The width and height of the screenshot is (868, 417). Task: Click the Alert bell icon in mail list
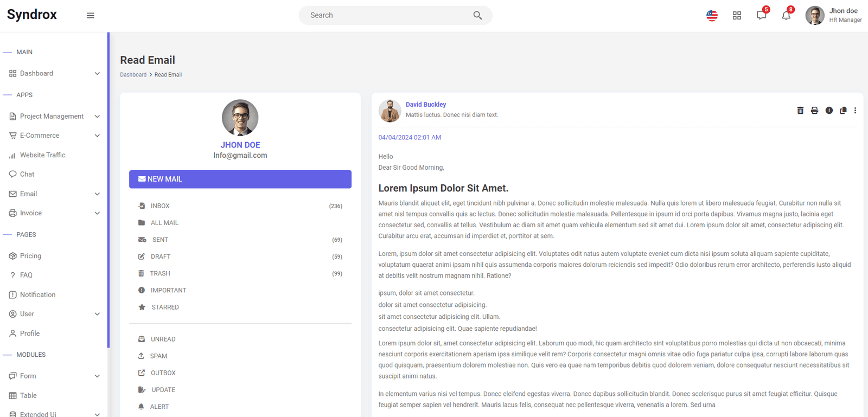click(141, 406)
